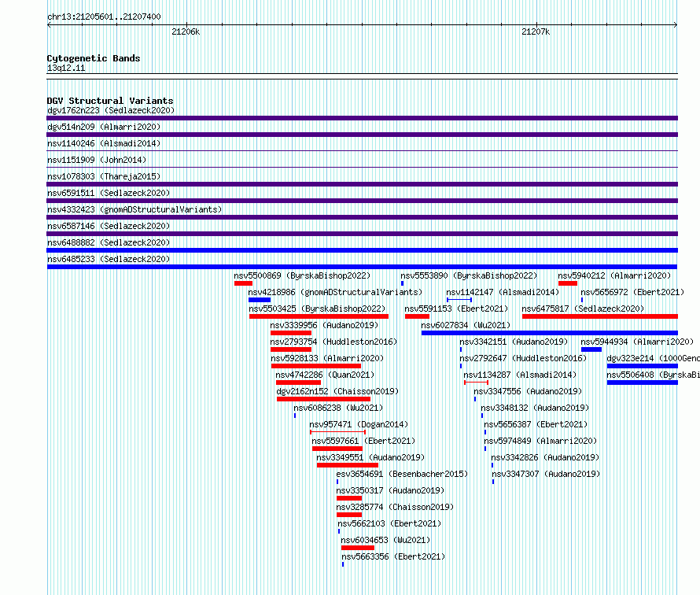Screen dimensions: 700x595
Task: Click the blue bar of nsv6027834 (Wu2021)
Action: pyautogui.click(x=550, y=333)
